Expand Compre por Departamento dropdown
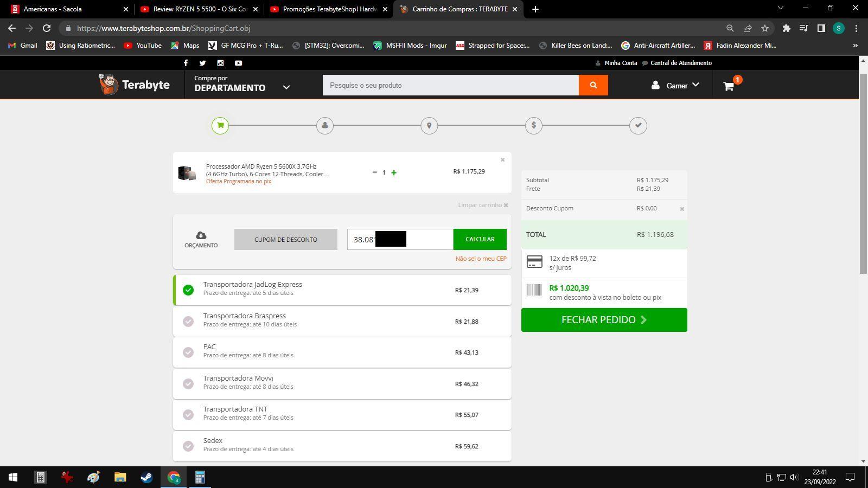The image size is (868, 488). pos(242,84)
